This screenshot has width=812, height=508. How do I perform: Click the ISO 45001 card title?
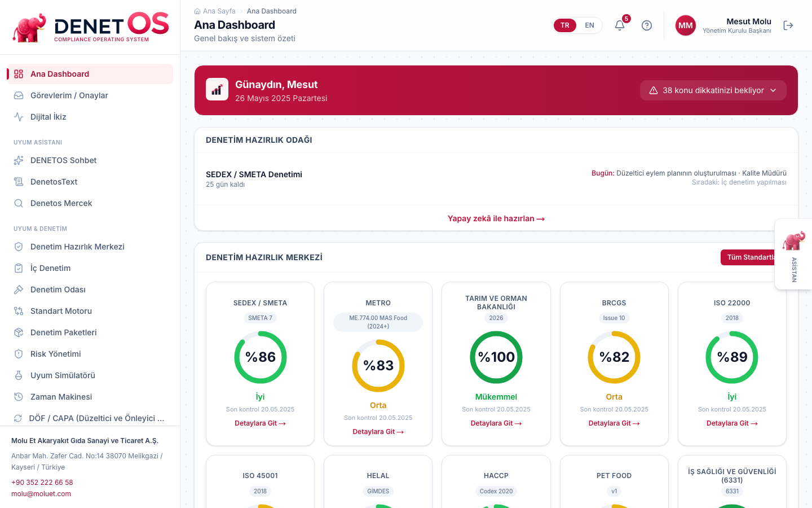pyautogui.click(x=261, y=476)
